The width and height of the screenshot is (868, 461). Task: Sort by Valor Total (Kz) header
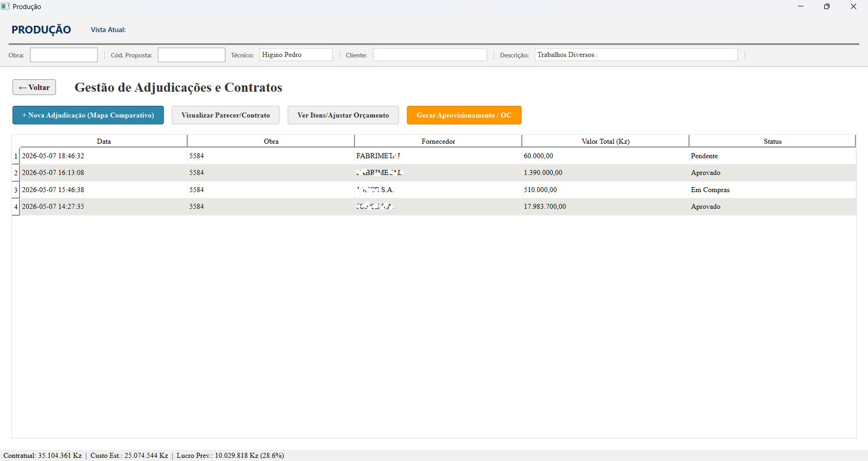tap(605, 141)
